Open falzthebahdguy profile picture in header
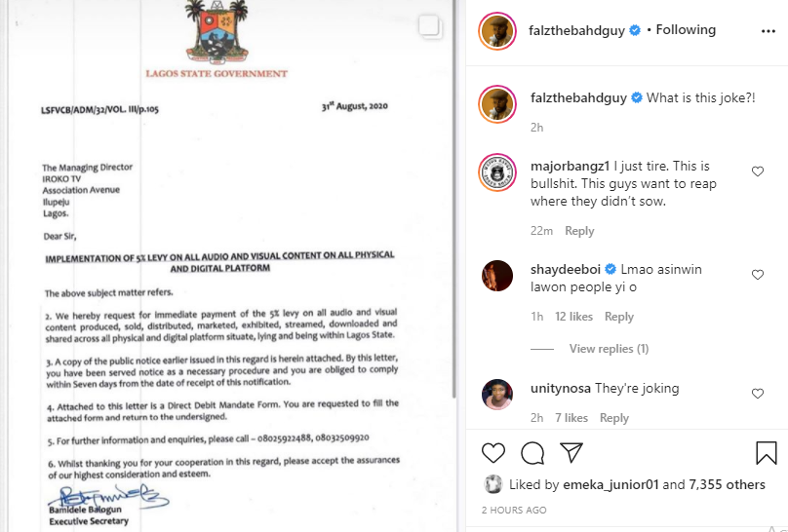The height and width of the screenshot is (532, 788). click(x=497, y=31)
